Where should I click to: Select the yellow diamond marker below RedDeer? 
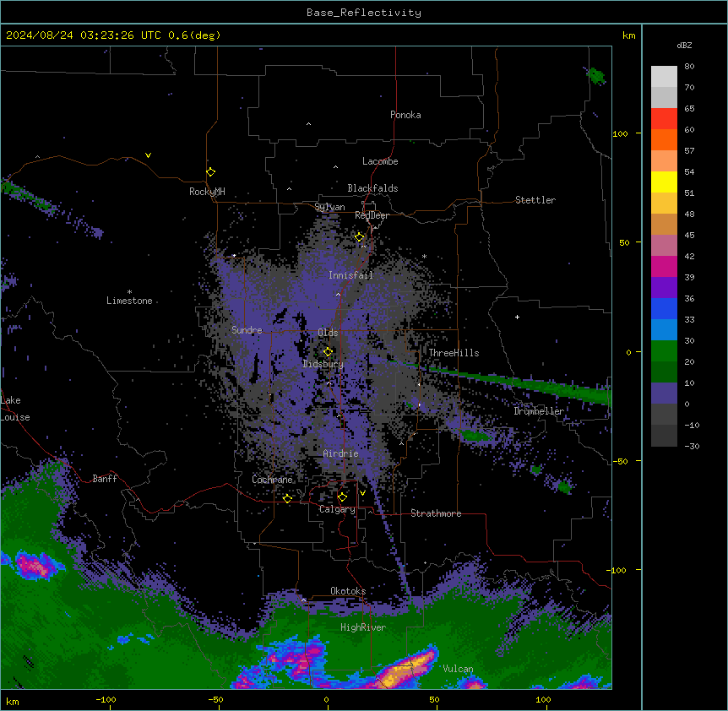click(x=360, y=237)
